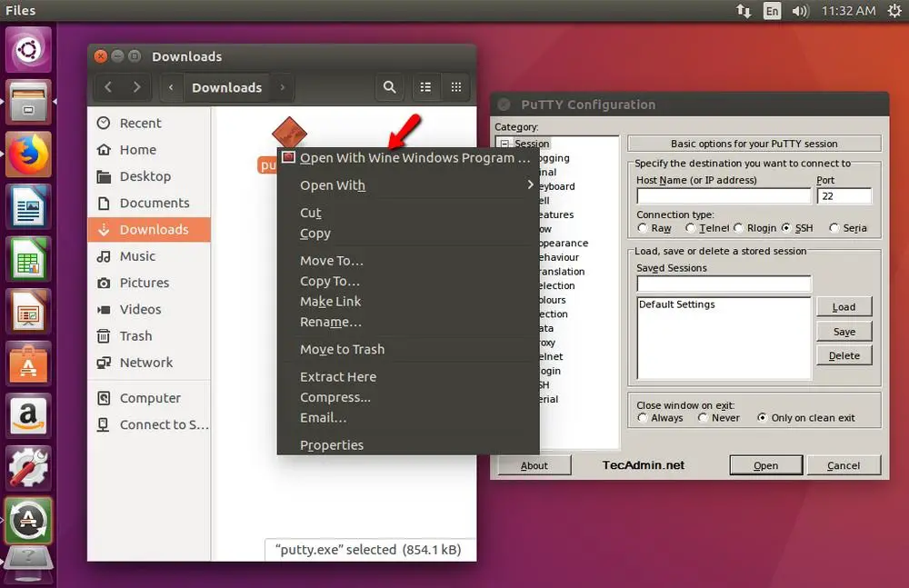
Task: Select Never for close window on exit
Action: (703, 418)
